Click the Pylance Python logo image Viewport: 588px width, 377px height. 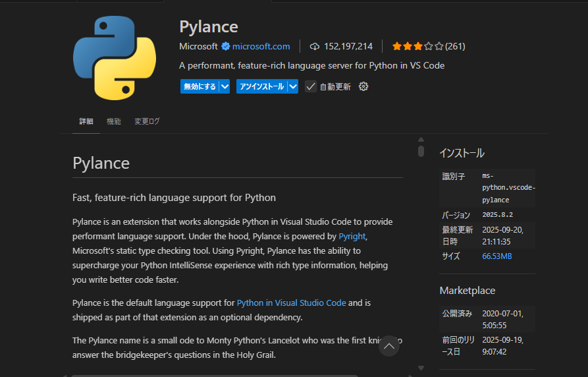pos(115,58)
